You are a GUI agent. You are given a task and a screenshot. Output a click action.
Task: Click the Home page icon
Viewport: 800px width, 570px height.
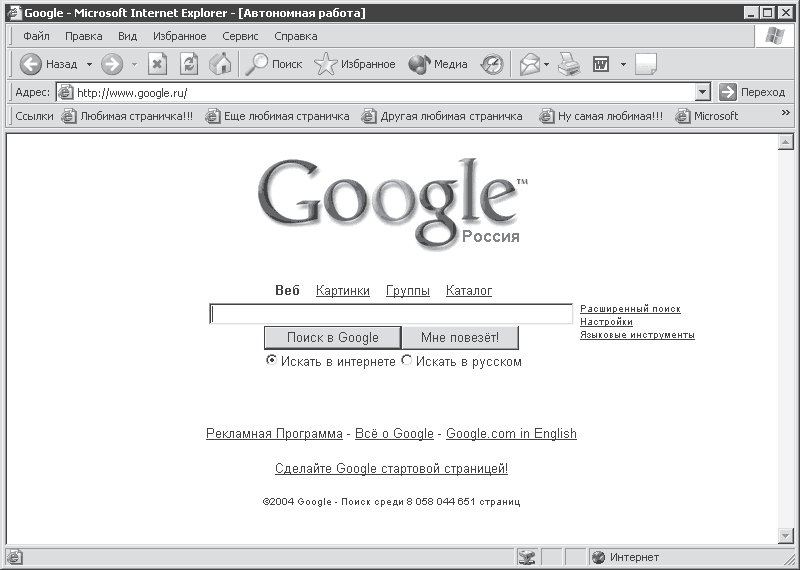point(220,64)
